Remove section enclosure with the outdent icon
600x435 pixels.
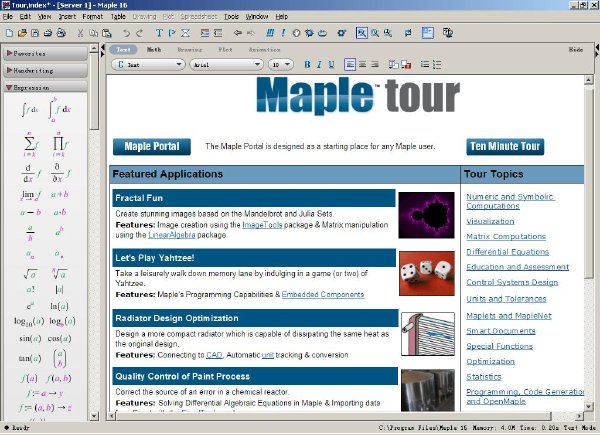point(218,33)
